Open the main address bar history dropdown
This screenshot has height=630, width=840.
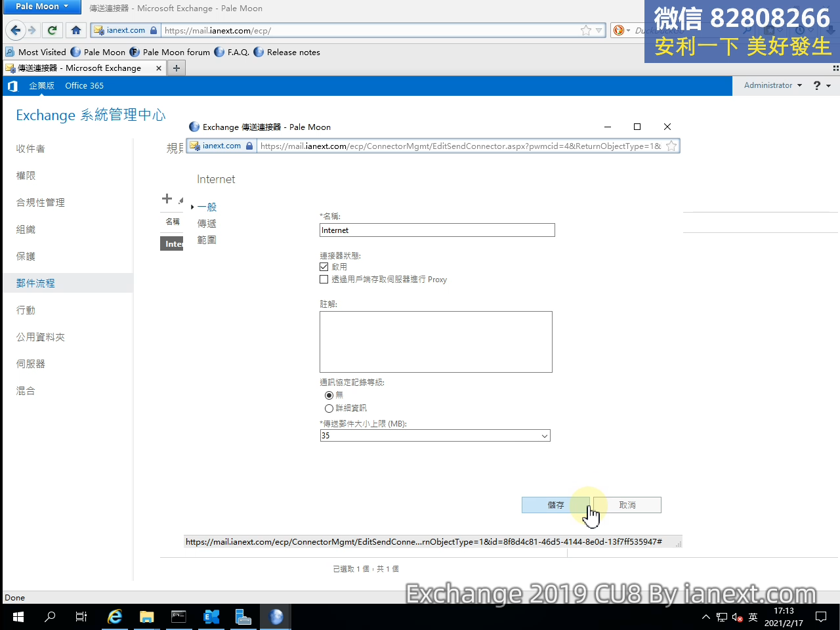click(x=598, y=30)
